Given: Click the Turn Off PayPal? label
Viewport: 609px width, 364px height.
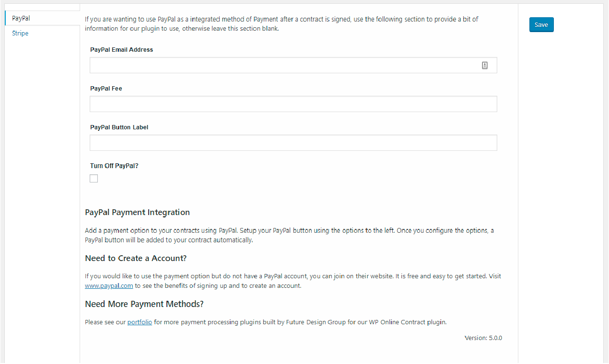Looking at the screenshot, I should click(114, 165).
